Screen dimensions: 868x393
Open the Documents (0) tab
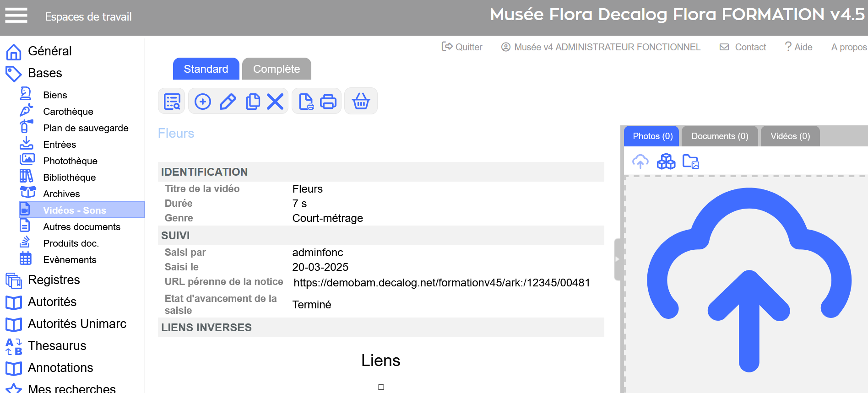tap(720, 136)
